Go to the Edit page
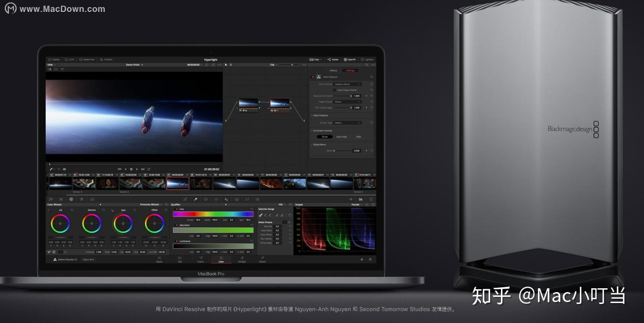Viewport: 644px width, 323px height. tap(180, 260)
